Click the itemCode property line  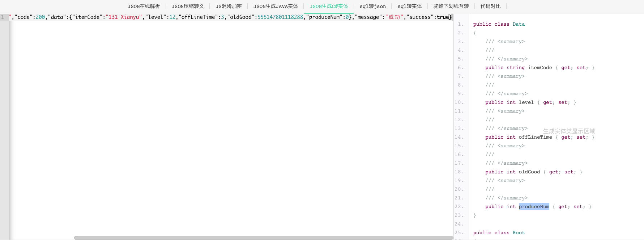(540, 68)
